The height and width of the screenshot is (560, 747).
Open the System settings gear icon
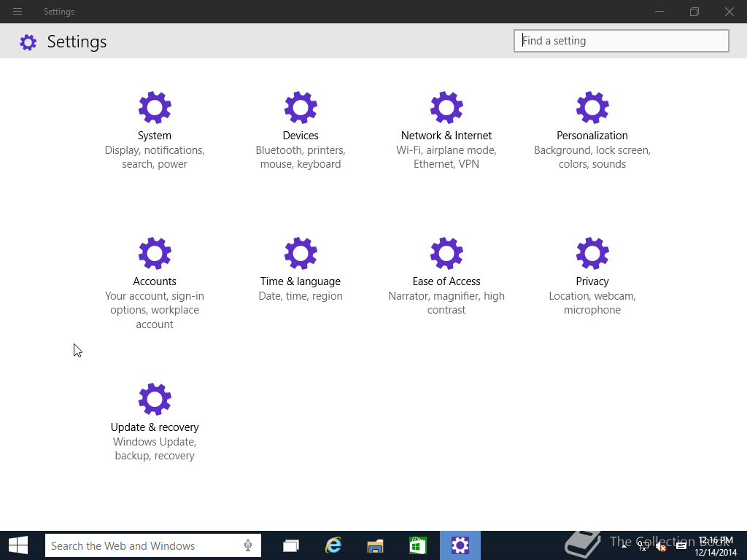pyautogui.click(x=155, y=108)
